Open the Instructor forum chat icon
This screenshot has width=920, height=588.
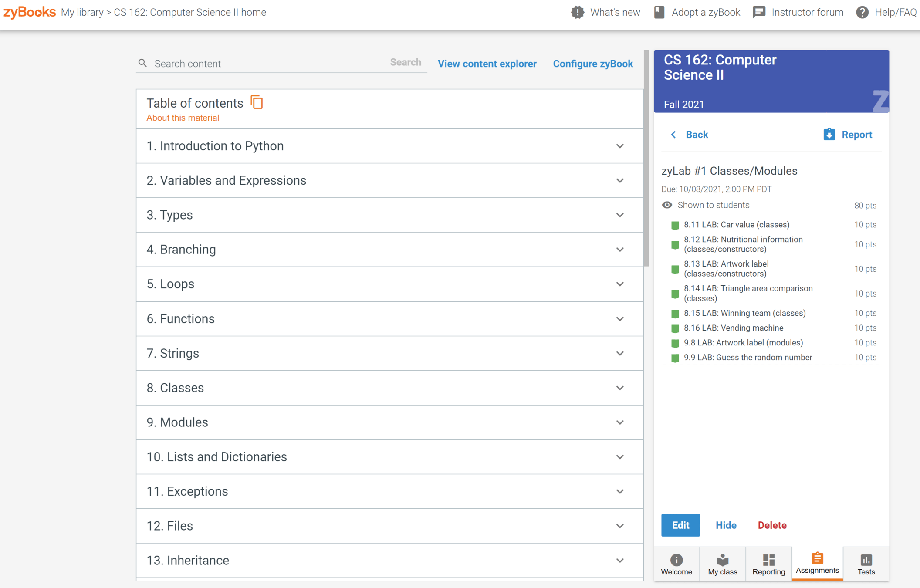click(x=759, y=12)
